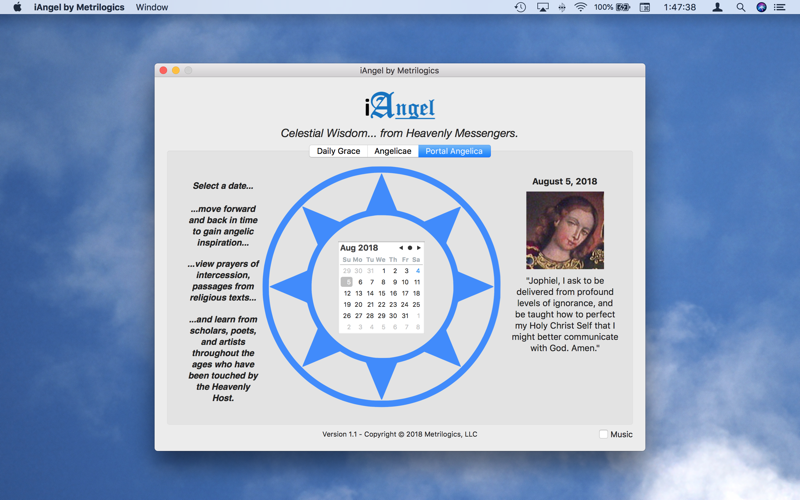Choose August 31 on the calendar
Screen dimensions: 800x500
tap(405, 316)
